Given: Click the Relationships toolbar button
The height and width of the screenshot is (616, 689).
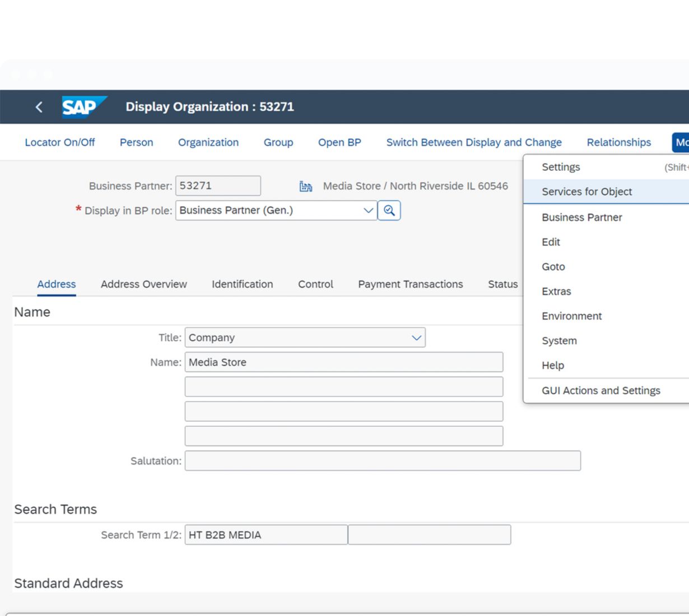Looking at the screenshot, I should pyautogui.click(x=618, y=142).
